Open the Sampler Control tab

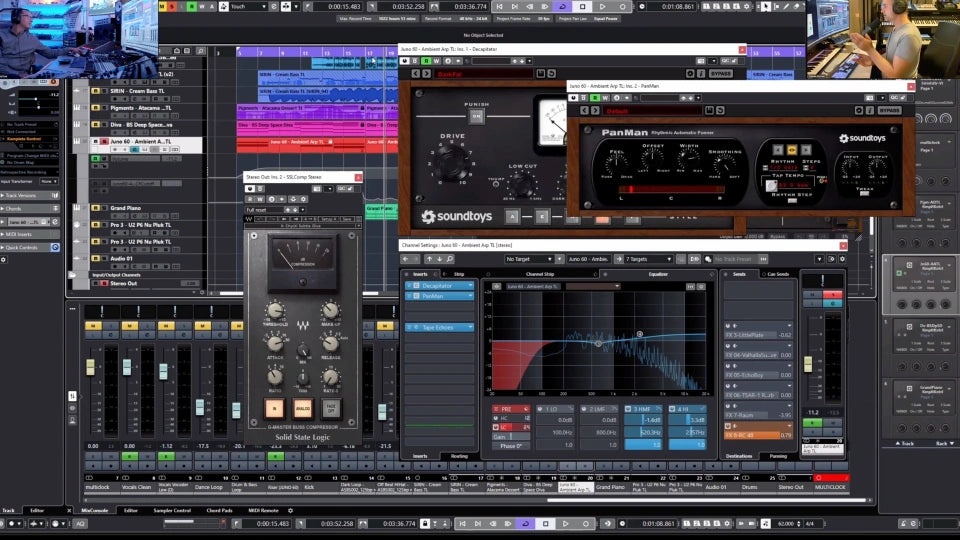(x=172, y=510)
